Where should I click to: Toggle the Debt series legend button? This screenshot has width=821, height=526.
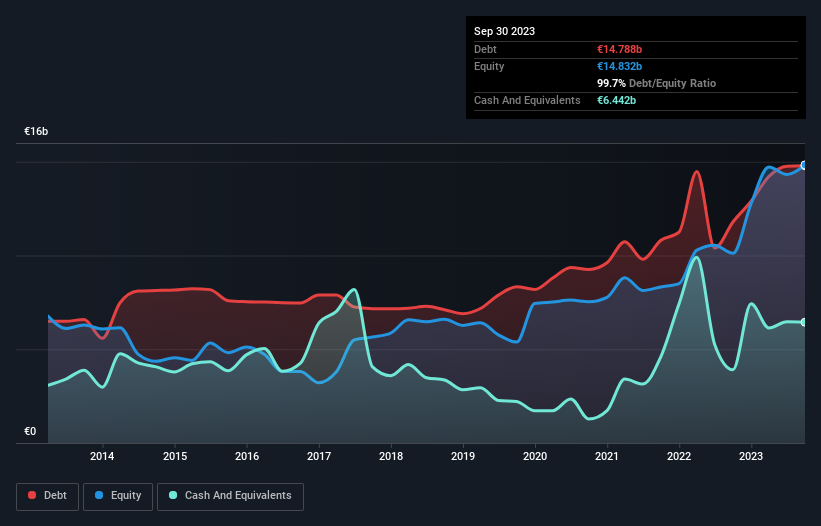(48, 496)
